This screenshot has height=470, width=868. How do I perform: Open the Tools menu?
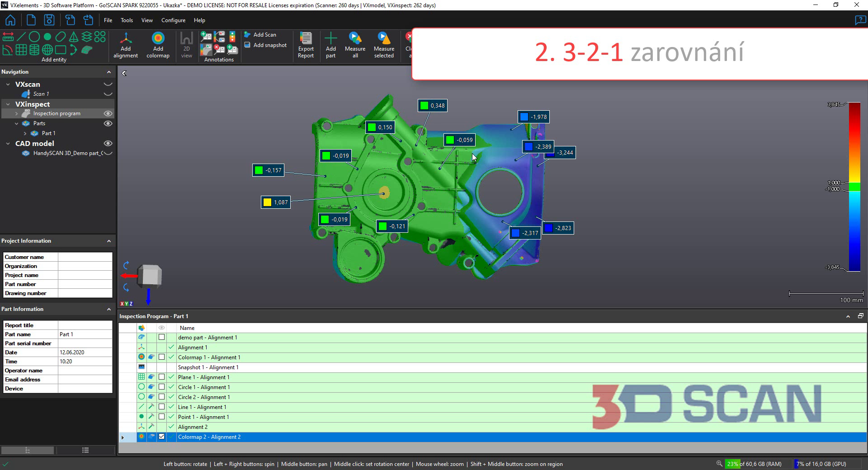point(127,20)
